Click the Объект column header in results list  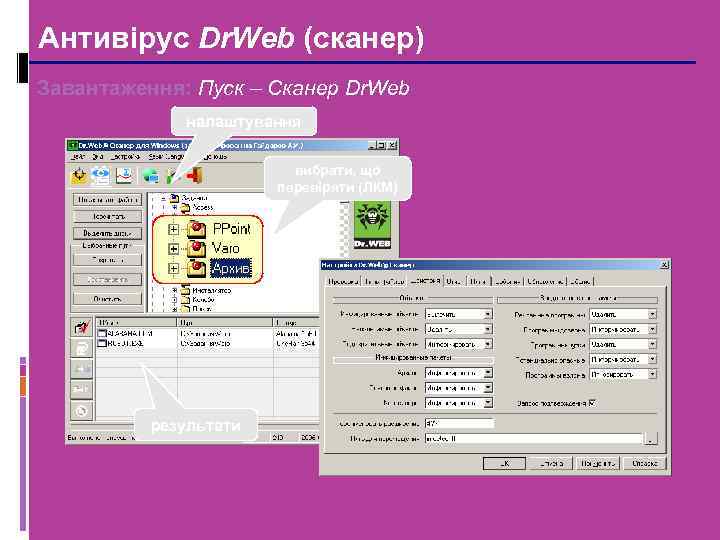pos(136,322)
